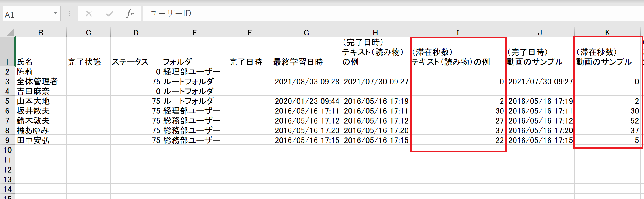Click the Insert Function fx icon
The width and height of the screenshot is (644, 199).
click(x=130, y=14)
